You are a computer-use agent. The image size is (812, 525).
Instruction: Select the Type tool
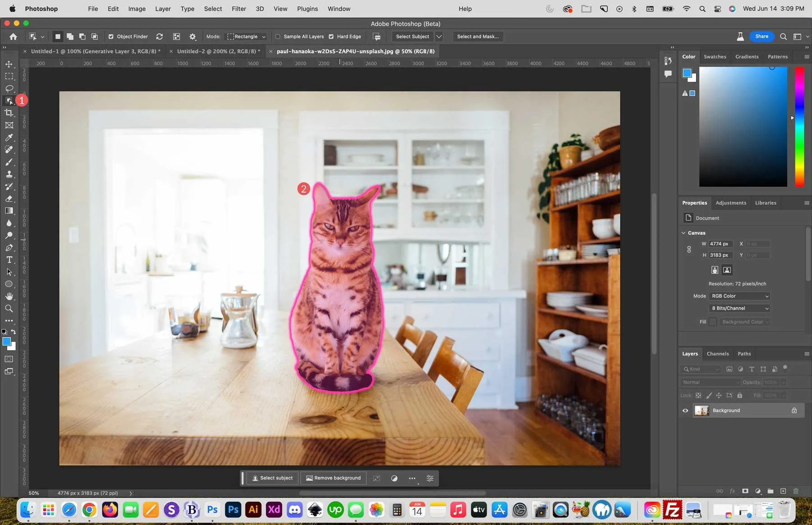click(9, 259)
